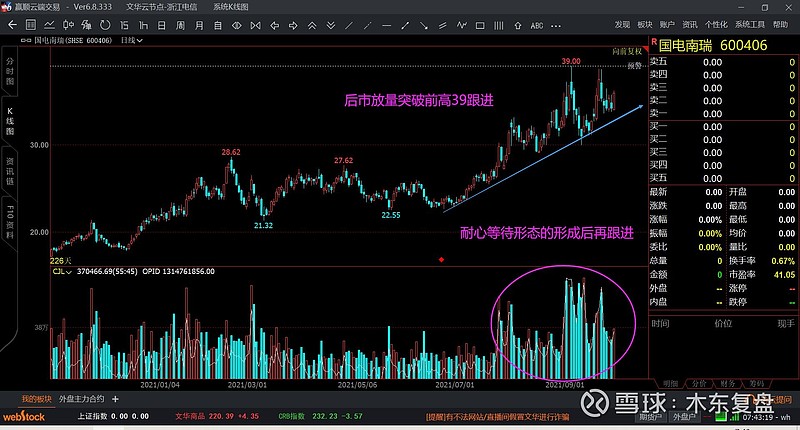800x430 pixels.
Task: Open the 明细 tab in quote panel
Action: (670, 384)
